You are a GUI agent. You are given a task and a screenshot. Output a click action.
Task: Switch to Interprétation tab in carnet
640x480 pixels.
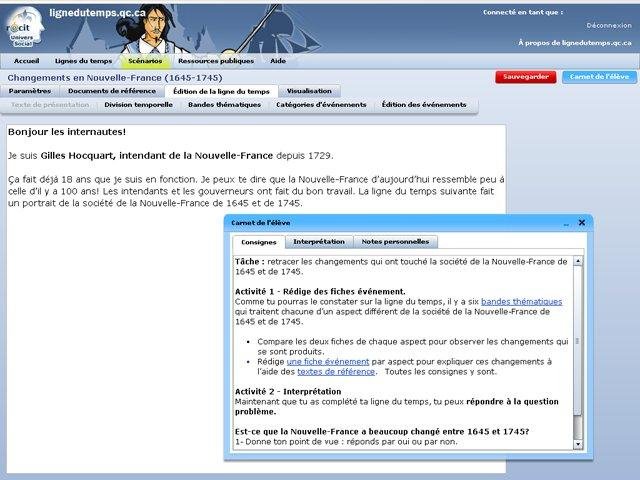click(319, 242)
